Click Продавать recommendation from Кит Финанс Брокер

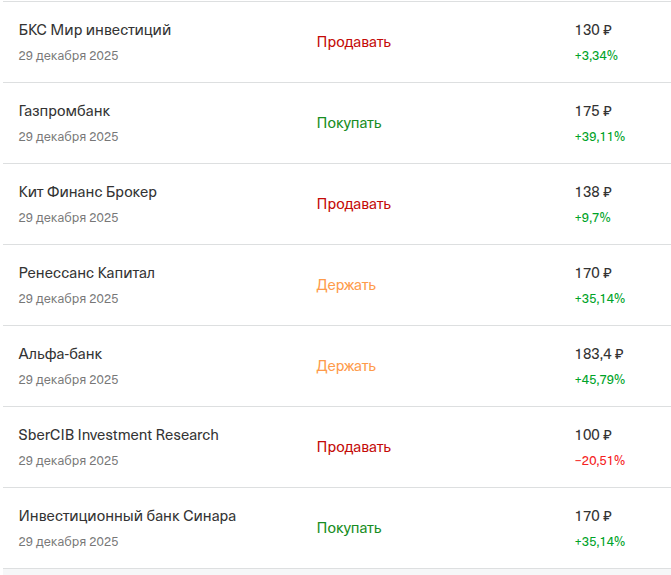(353, 204)
